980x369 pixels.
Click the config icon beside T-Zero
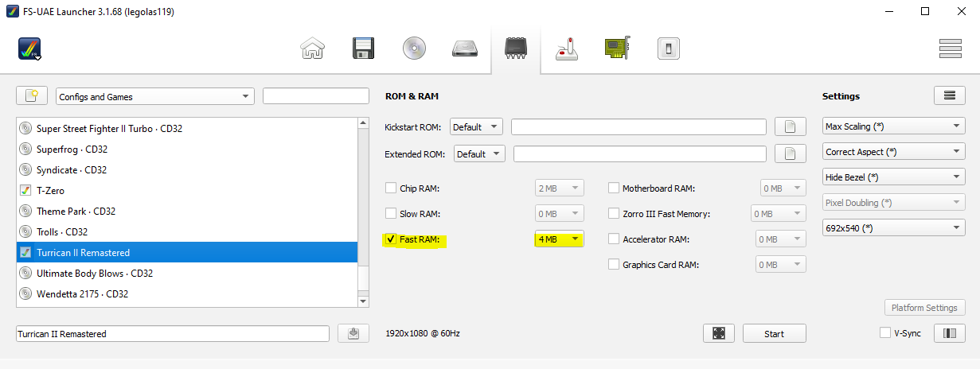25,190
